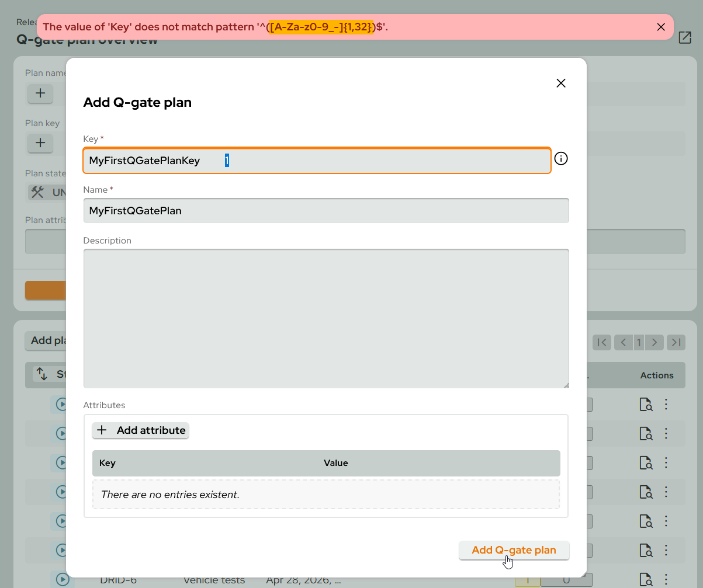Click the Key column header in Attributes
Screen dimensions: 703x588
108,463
